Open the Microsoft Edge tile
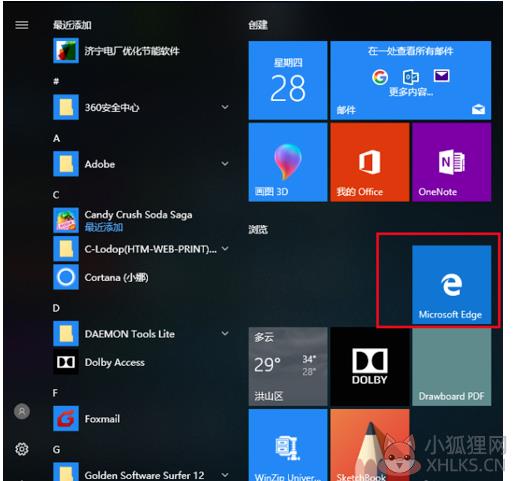 [452, 285]
